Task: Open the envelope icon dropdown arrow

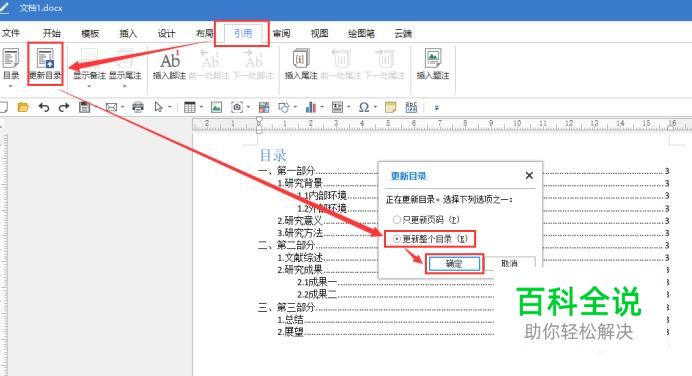Action: [x=122, y=107]
